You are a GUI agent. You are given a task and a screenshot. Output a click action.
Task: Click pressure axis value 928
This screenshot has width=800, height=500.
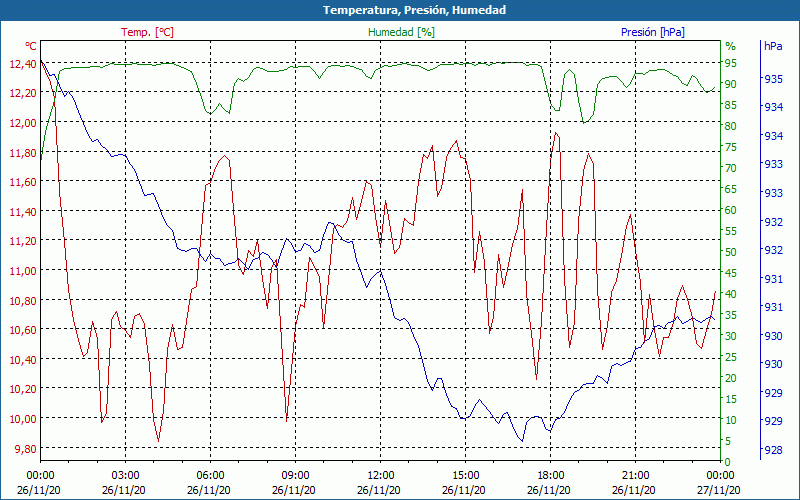773,451
